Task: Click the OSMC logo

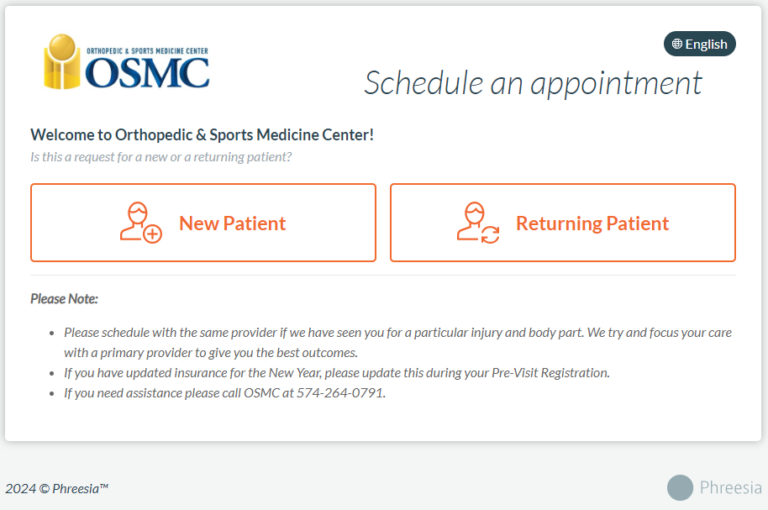Action: (127, 62)
